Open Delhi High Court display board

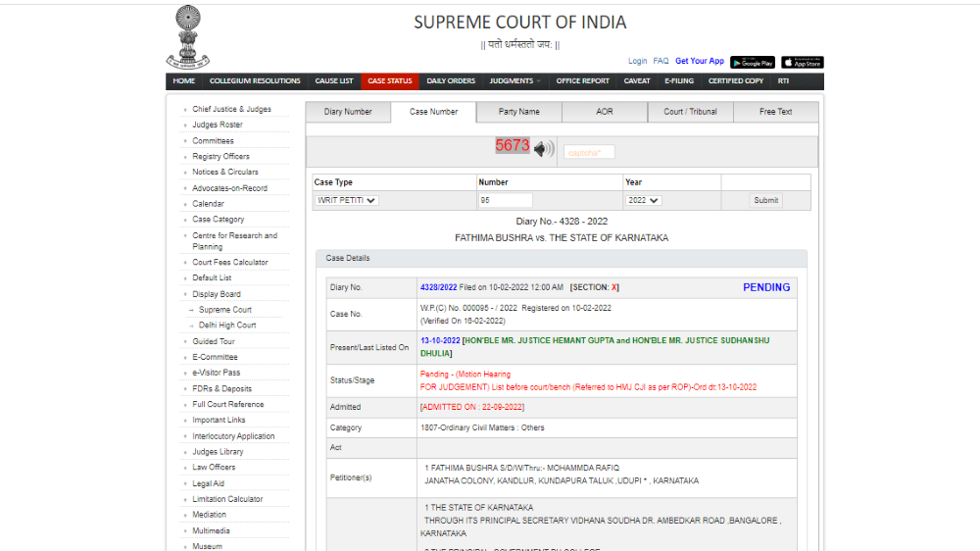pyautogui.click(x=227, y=326)
